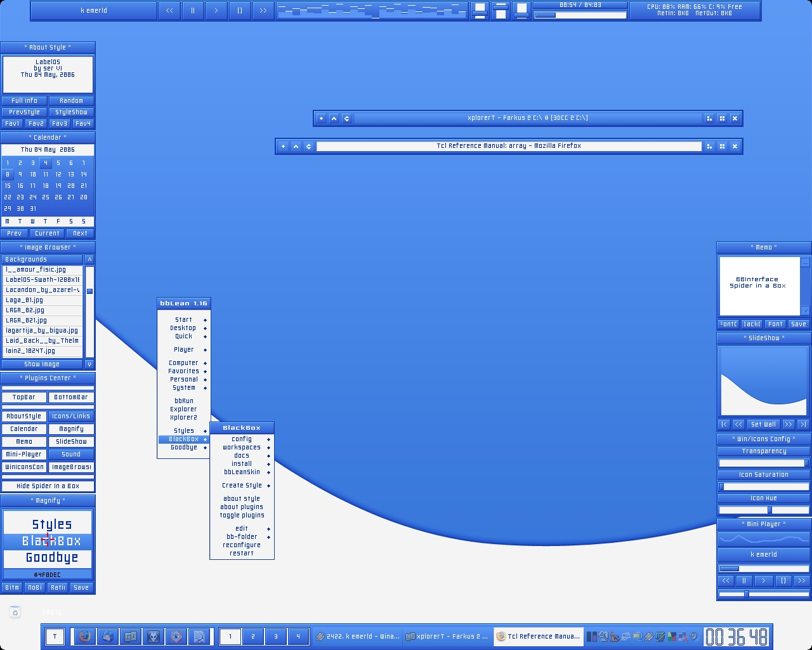Click the Show Image button
This screenshot has width=812, height=650.
pos(42,364)
